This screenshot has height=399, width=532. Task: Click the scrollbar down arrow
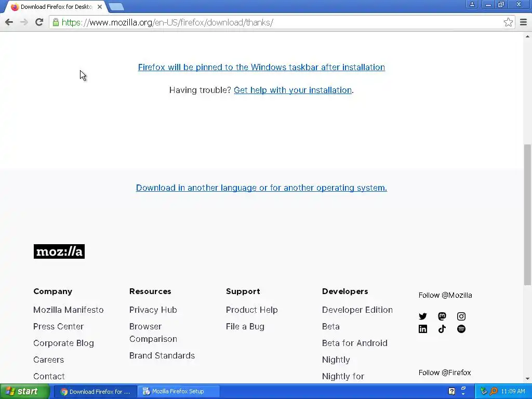tap(527, 379)
